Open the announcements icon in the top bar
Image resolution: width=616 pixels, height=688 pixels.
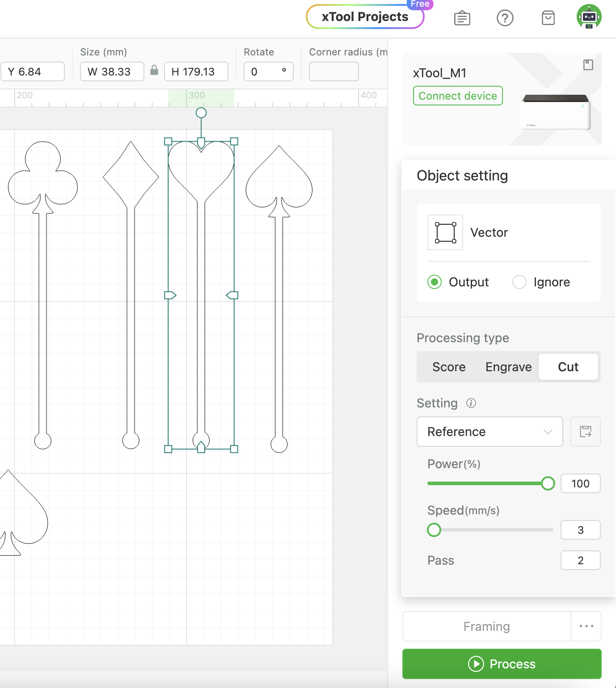click(x=462, y=18)
